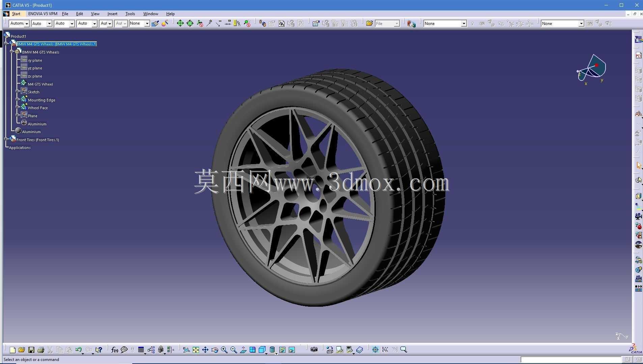This screenshot has width=643, height=364.
Task: Click the compass in top right of viewport
Action: (x=592, y=69)
